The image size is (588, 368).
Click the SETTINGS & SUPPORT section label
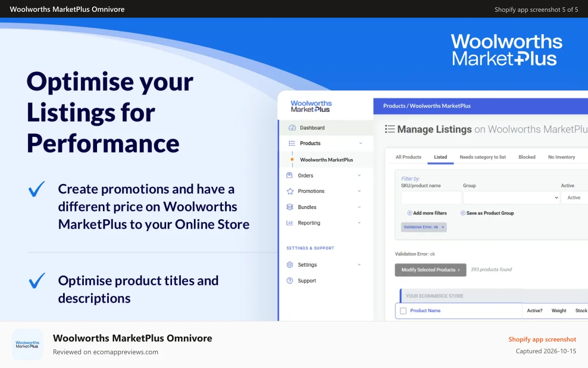(310, 248)
